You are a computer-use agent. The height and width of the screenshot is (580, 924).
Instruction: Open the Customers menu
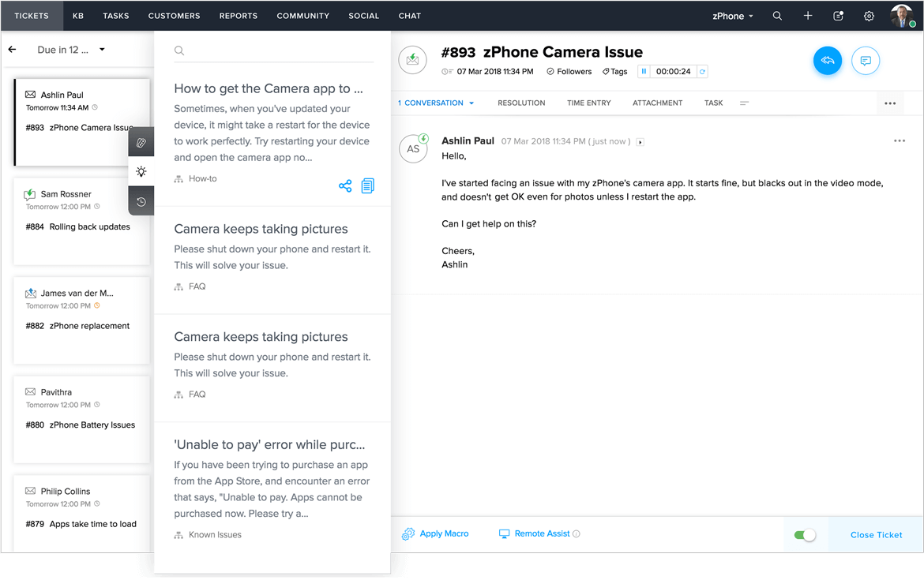[x=174, y=16]
